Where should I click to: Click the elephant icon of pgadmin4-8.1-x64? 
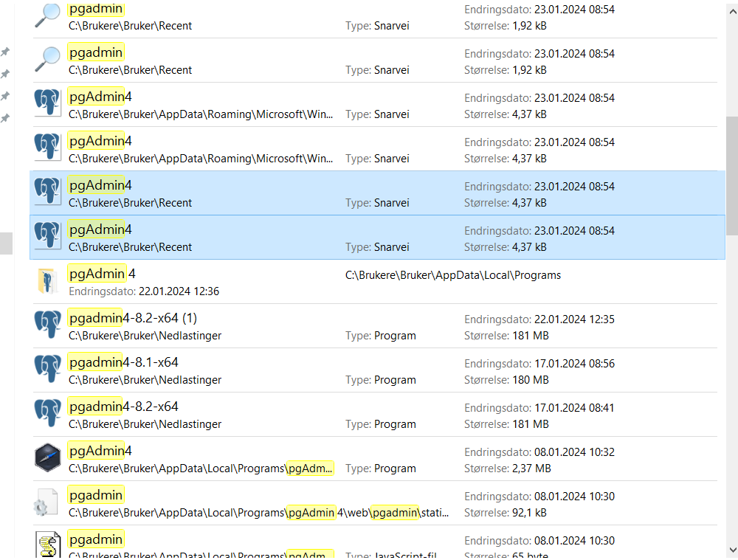pyautogui.click(x=47, y=369)
